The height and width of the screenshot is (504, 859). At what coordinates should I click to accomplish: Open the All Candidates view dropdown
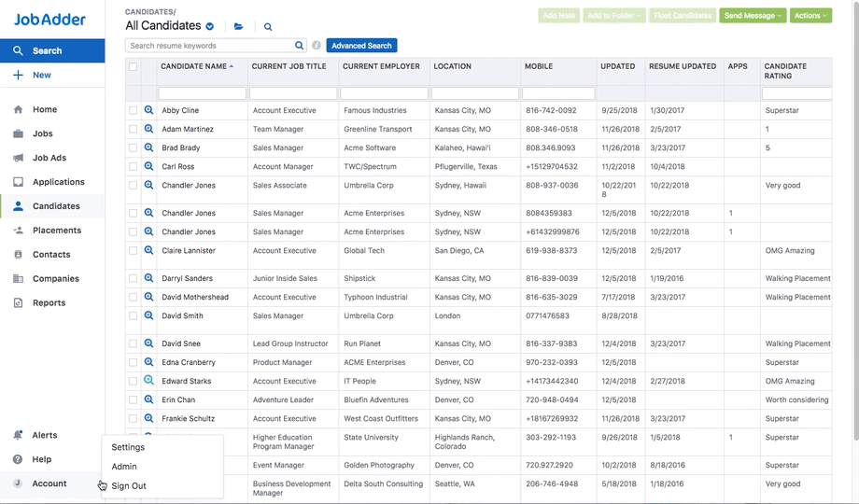click(x=210, y=27)
